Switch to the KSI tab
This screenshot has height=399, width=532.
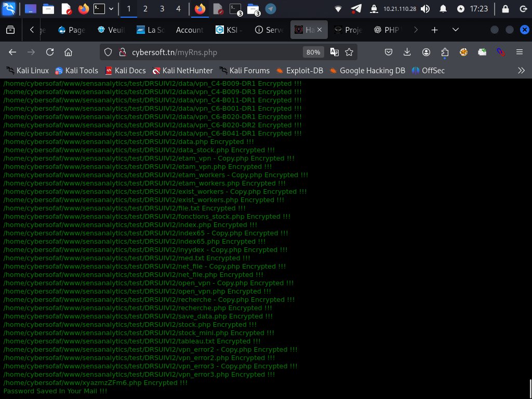pos(229,30)
